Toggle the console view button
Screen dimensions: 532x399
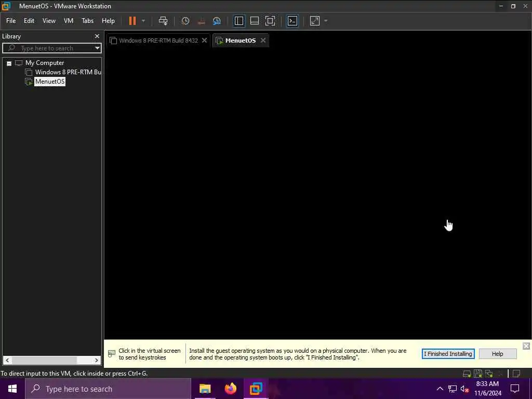point(292,21)
